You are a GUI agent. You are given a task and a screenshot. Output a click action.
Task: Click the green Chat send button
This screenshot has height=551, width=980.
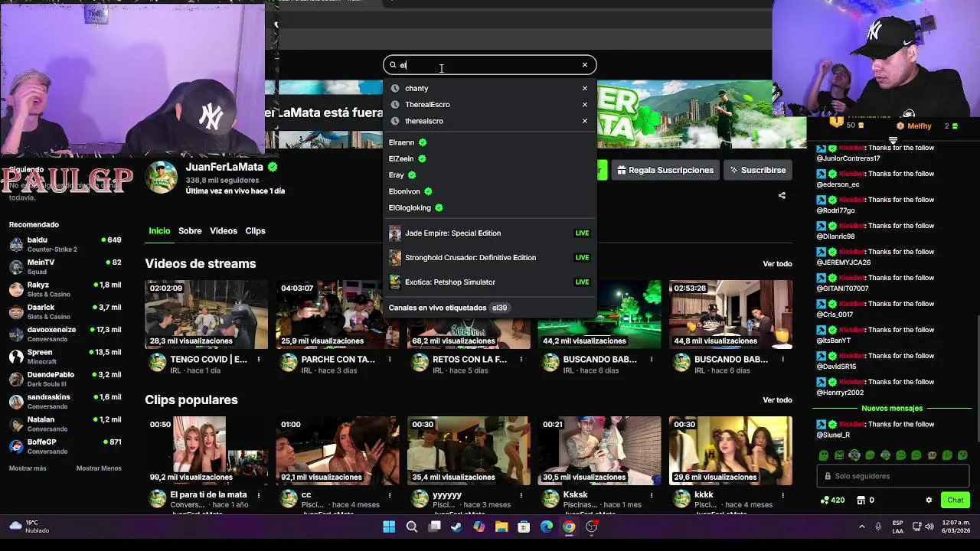click(955, 500)
